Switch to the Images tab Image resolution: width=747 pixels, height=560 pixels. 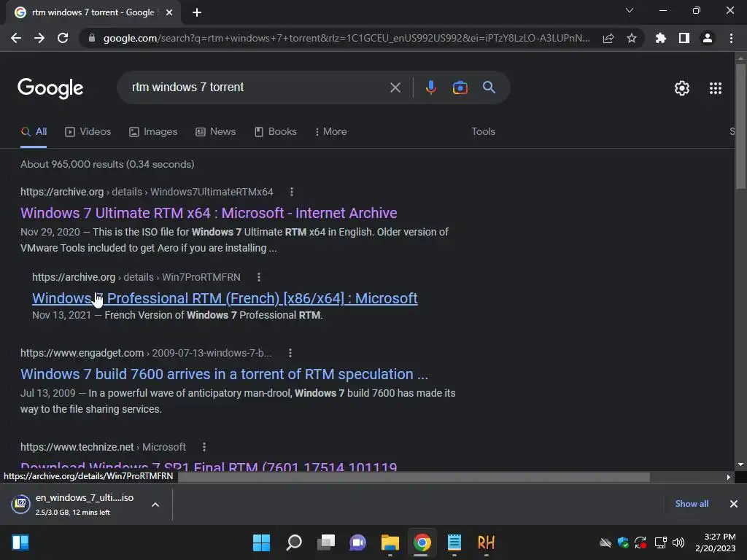(x=153, y=132)
